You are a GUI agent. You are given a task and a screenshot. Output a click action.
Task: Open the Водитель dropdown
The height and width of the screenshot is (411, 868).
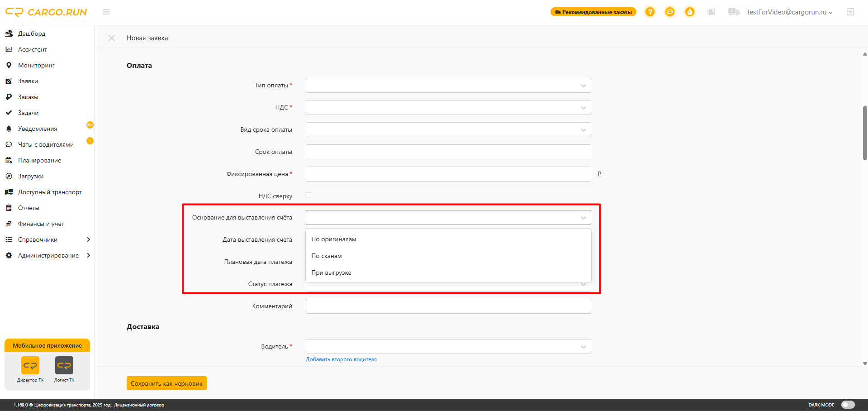tap(448, 347)
